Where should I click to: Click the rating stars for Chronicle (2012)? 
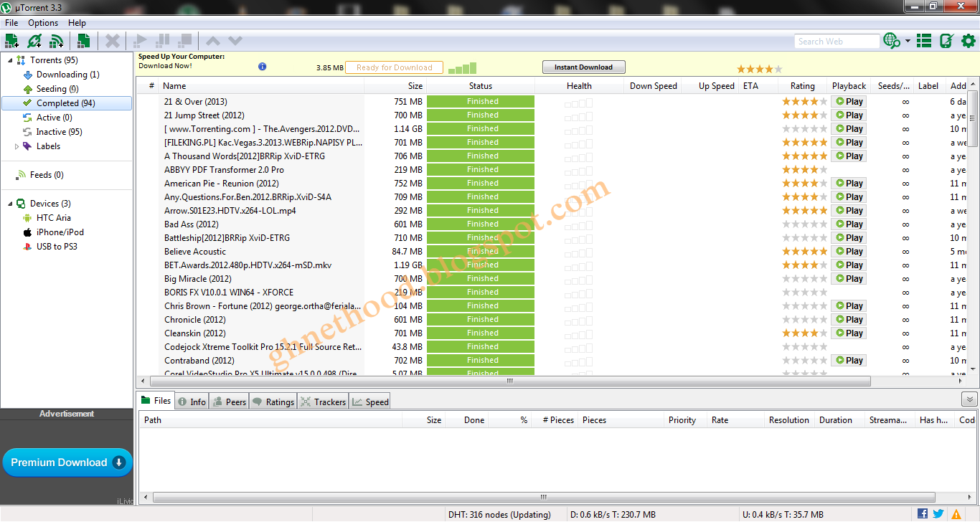pyautogui.click(x=804, y=320)
